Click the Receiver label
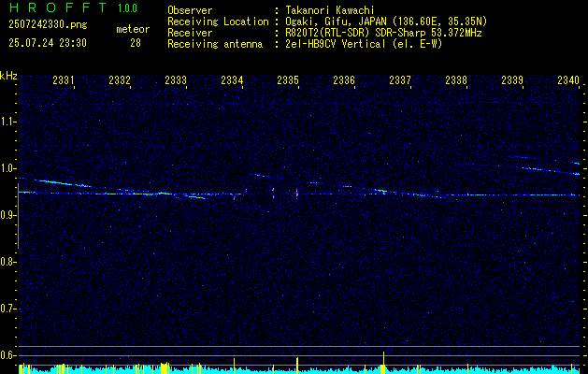The height and width of the screenshot is (374, 588). (190, 33)
